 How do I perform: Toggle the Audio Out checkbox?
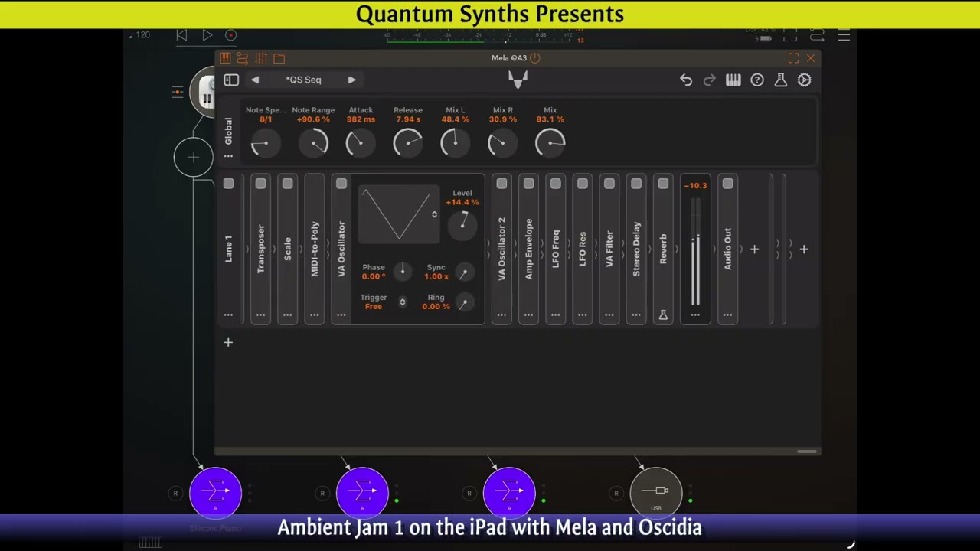point(727,184)
